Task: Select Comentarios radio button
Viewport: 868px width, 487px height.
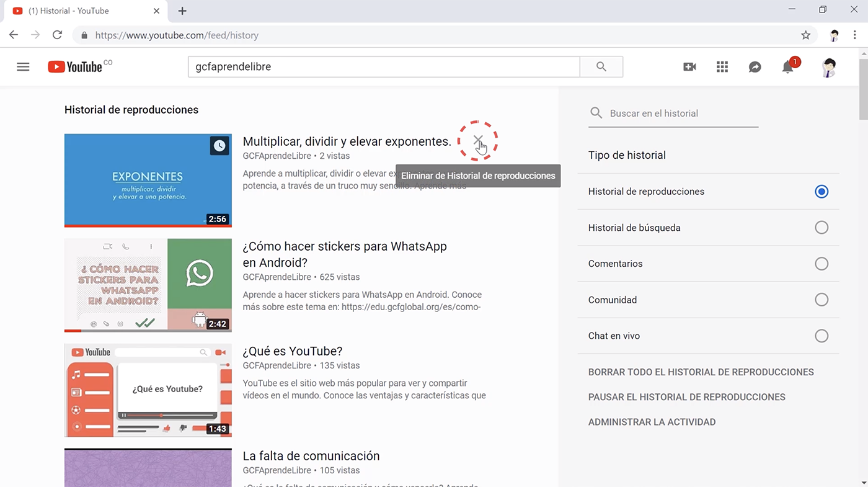Action: pos(821,264)
